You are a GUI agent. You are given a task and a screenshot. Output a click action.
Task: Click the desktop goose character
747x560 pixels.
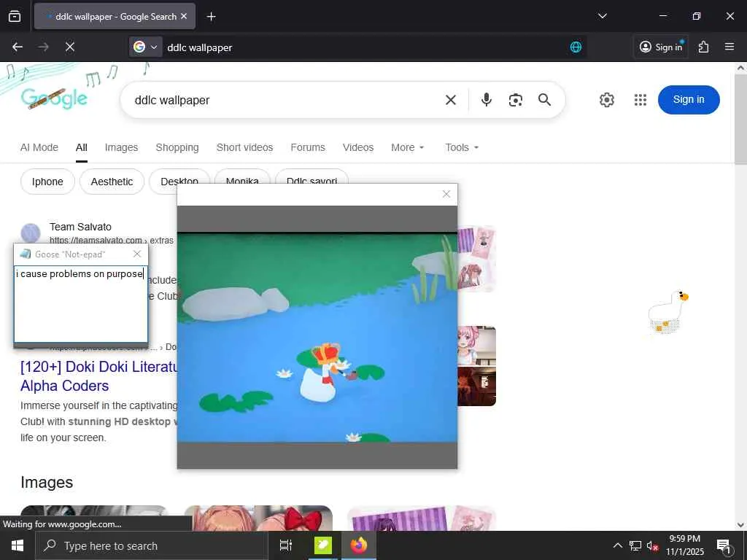pos(668,312)
